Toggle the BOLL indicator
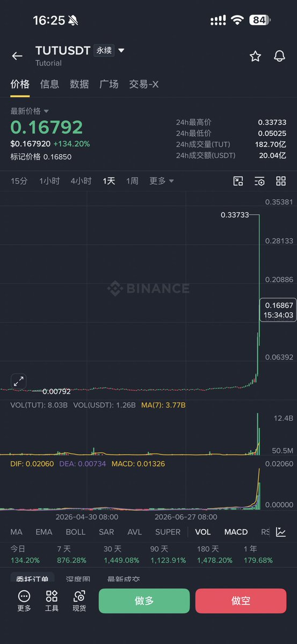This screenshot has width=297, height=644. coord(76,532)
